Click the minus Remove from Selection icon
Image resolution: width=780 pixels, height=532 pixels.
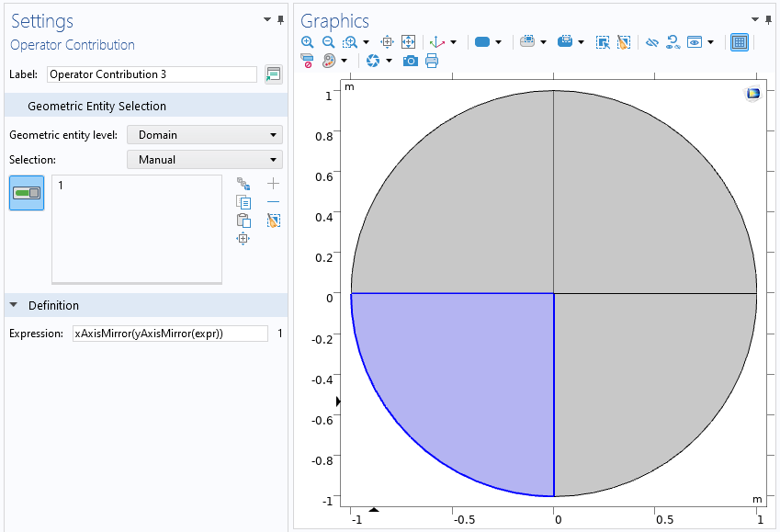pos(273,202)
